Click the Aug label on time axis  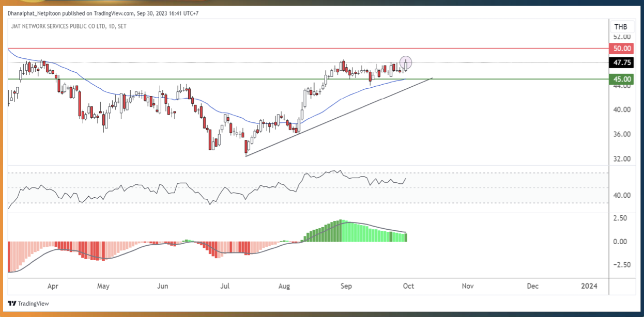click(284, 286)
